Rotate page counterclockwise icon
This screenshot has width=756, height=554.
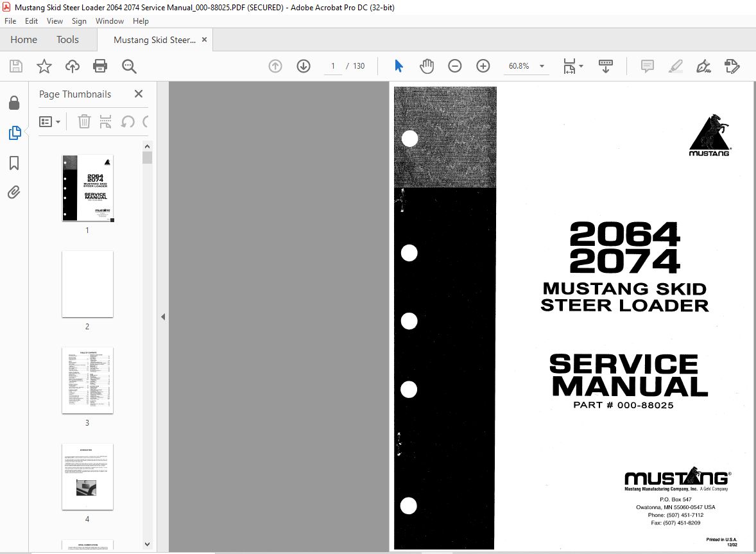128,121
